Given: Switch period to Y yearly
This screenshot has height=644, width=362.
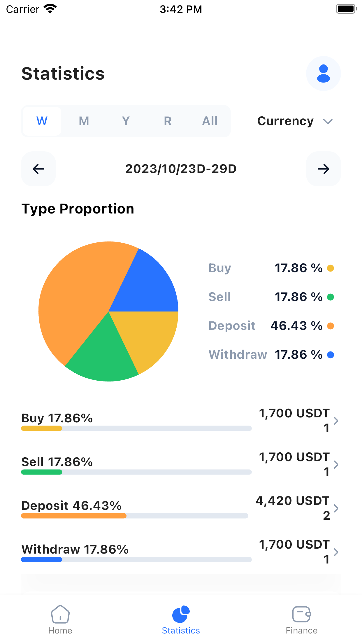Looking at the screenshot, I should [126, 121].
